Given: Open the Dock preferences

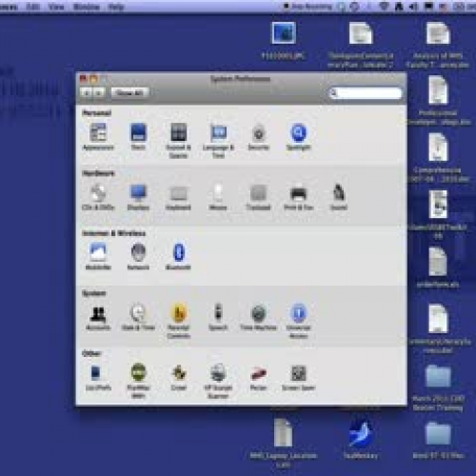Looking at the screenshot, I should click(138, 136).
